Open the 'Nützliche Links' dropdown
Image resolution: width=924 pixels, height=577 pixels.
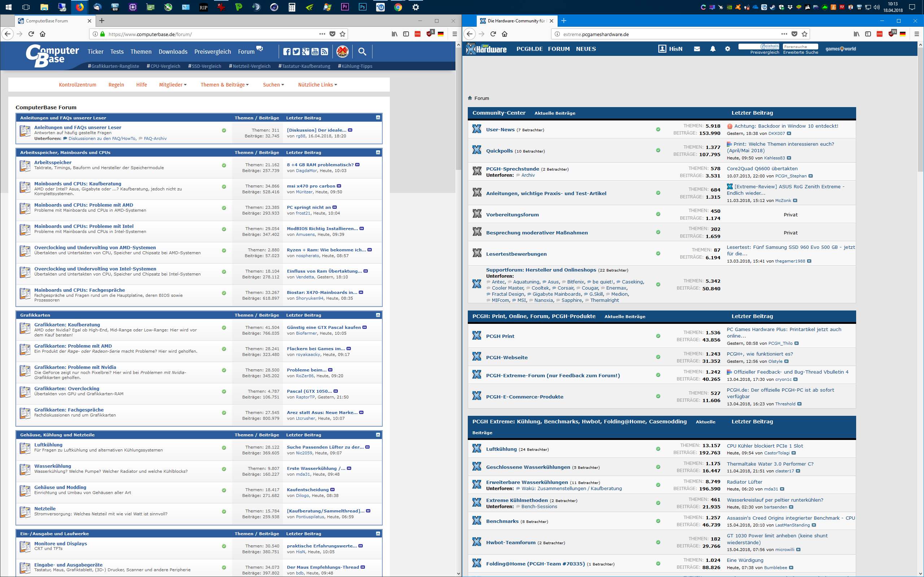[x=317, y=85]
